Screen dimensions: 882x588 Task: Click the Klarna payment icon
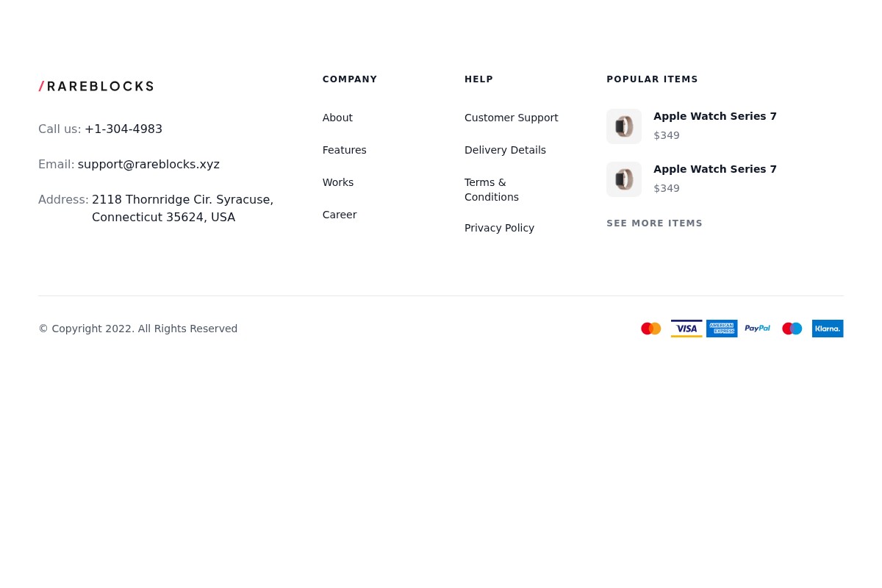(x=828, y=329)
